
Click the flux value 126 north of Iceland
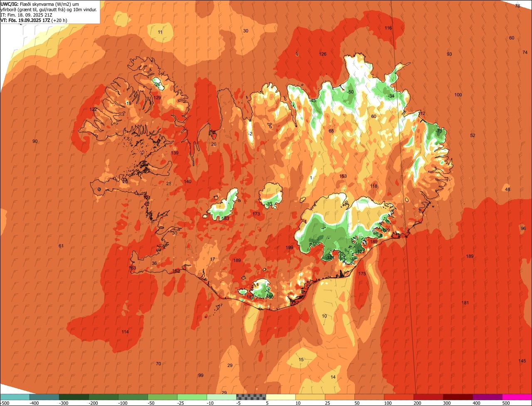[x=323, y=54]
